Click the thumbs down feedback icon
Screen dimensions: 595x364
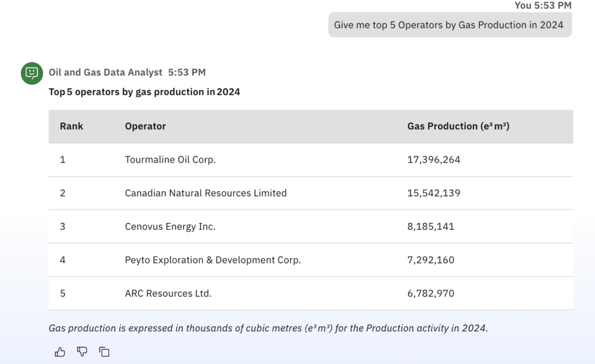pyautogui.click(x=82, y=351)
